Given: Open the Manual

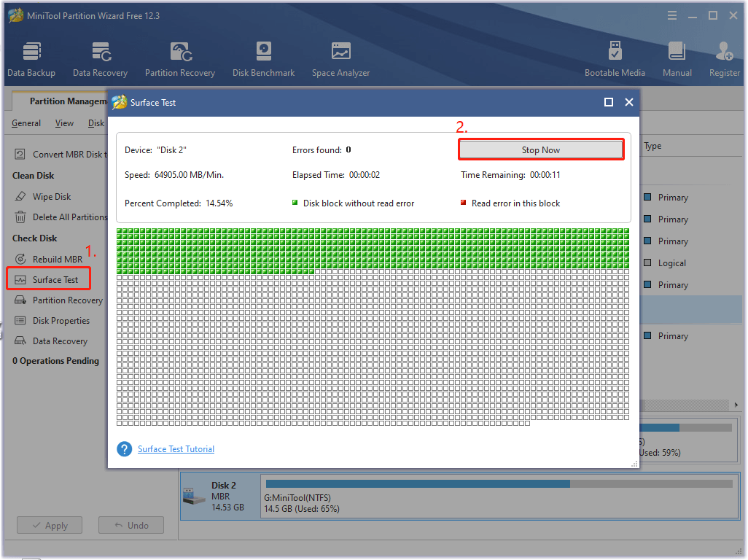Looking at the screenshot, I should point(677,59).
